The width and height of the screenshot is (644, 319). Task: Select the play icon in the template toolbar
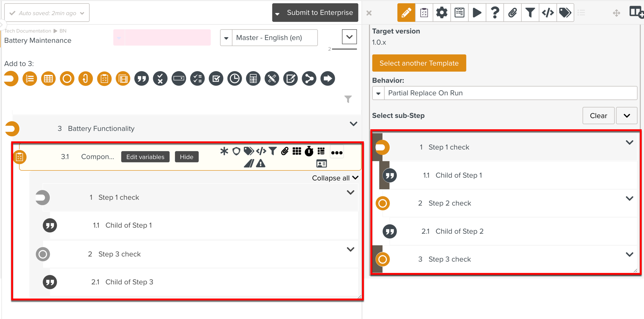click(x=477, y=12)
